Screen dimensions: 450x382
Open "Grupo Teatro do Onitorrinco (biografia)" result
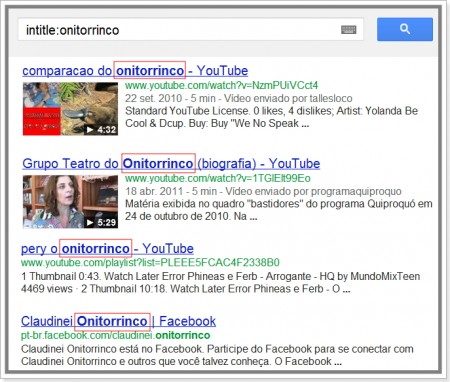point(171,163)
